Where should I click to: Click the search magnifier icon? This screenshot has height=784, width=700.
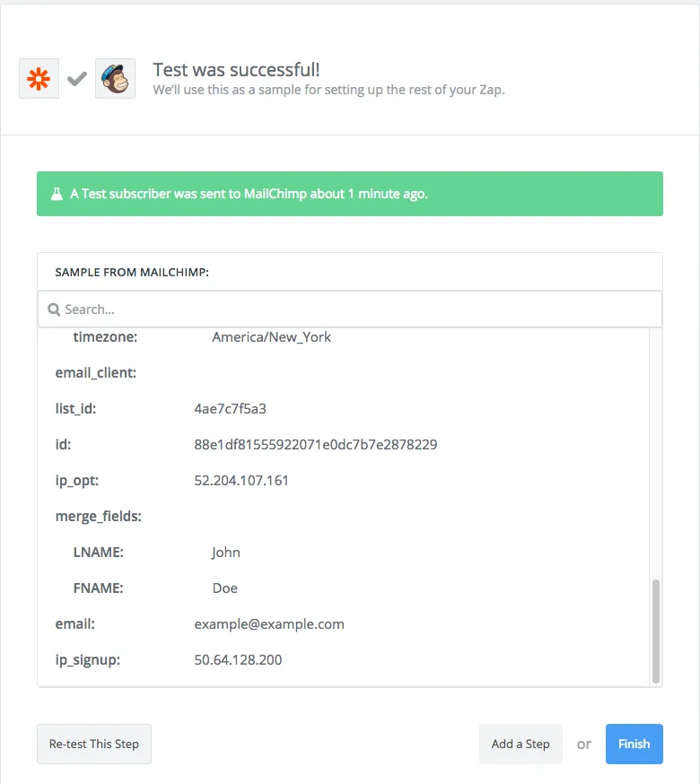(x=54, y=309)
